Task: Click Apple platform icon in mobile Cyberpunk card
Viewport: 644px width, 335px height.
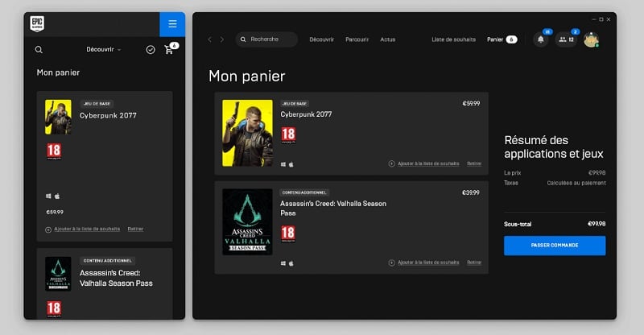Action: click(x=57, y=196)
